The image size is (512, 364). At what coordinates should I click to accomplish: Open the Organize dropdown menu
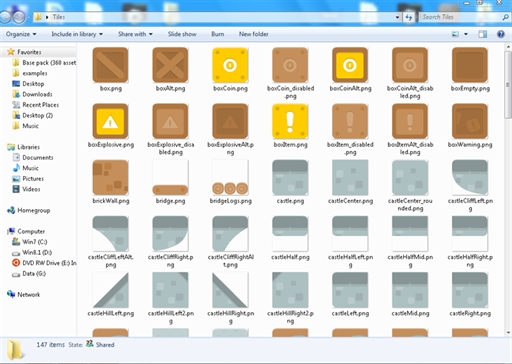[x=21, y=34]
